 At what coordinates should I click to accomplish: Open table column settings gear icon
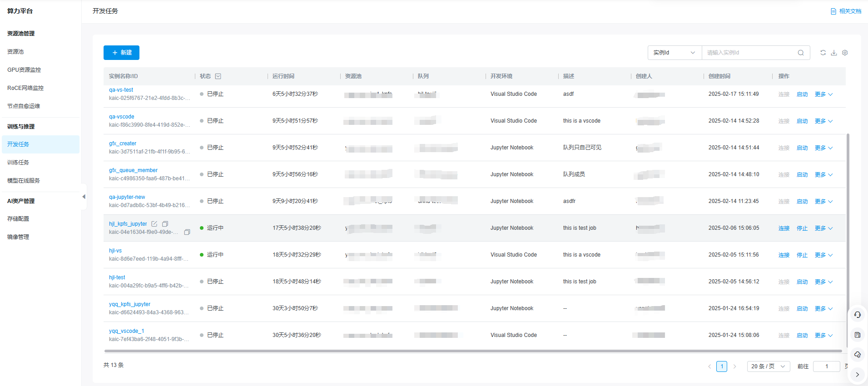[844, 53]
